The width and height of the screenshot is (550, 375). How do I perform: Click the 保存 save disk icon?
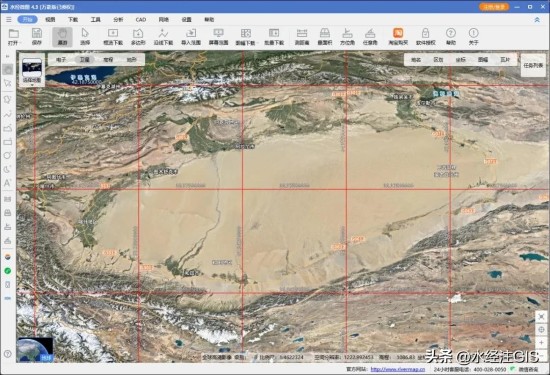pyautogui.click(x=37, y=36)
